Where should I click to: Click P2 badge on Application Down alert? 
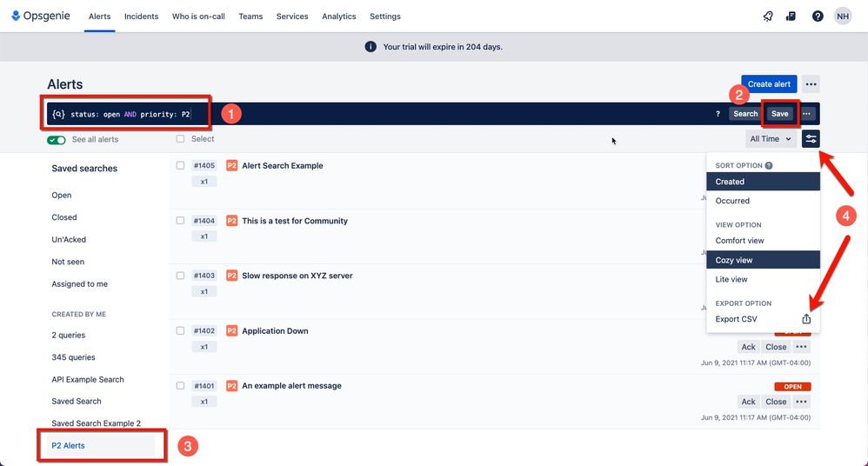pyautogui.click(x=231, y=331)
